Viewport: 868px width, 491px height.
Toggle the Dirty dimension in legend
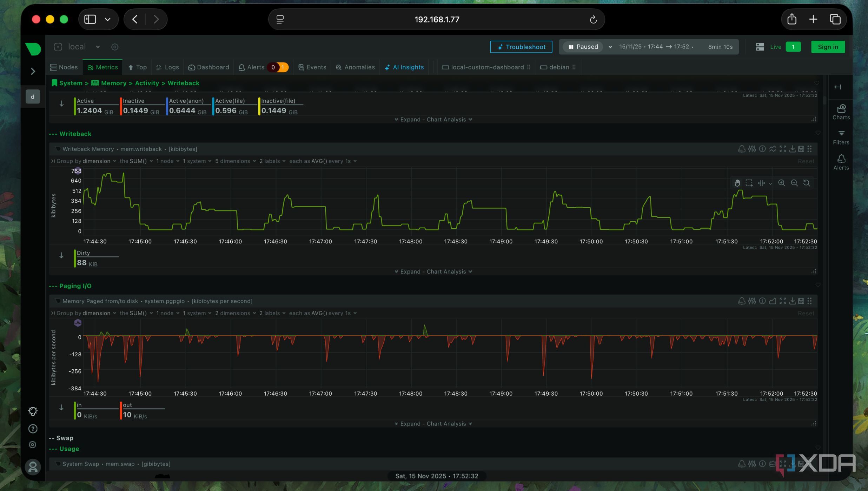click(97, 258)
